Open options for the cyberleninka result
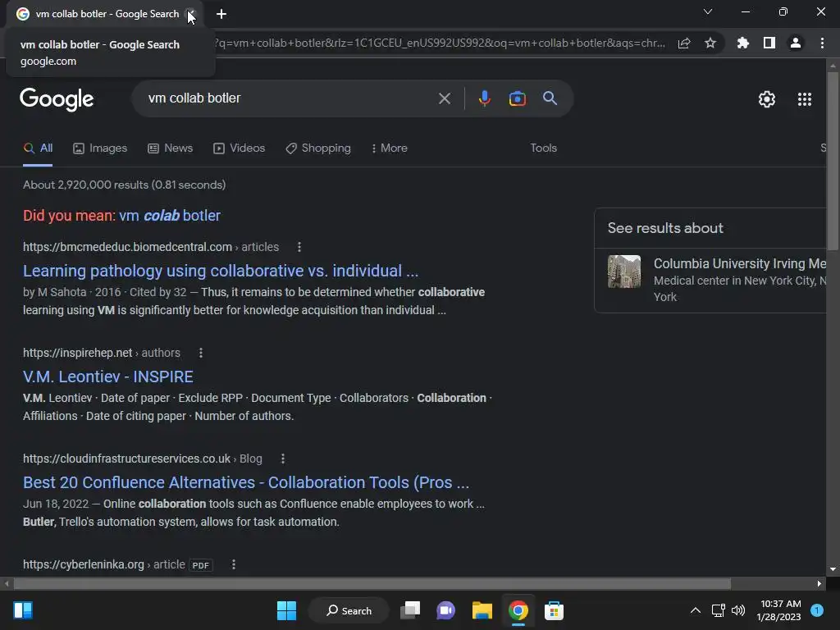Viewport: 840px width, 630px height. [x=233, y=564]
